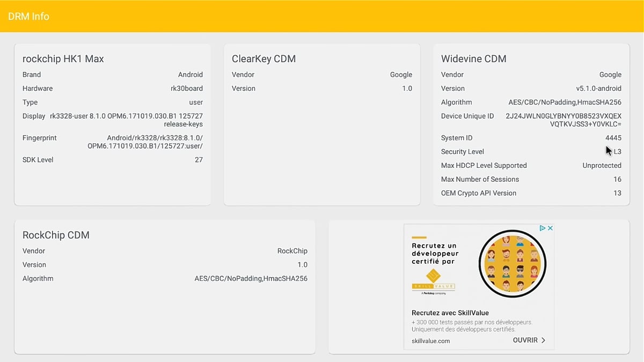644x362 pixels.
Task: Select the 'rockchip HK1 Max' card title
Action: pos(63,59)
